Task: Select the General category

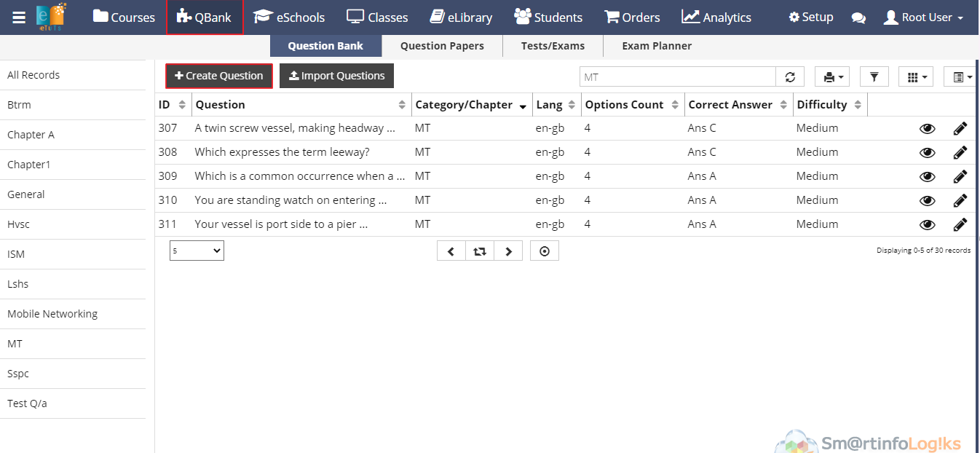Action: [x=73, y=194]
